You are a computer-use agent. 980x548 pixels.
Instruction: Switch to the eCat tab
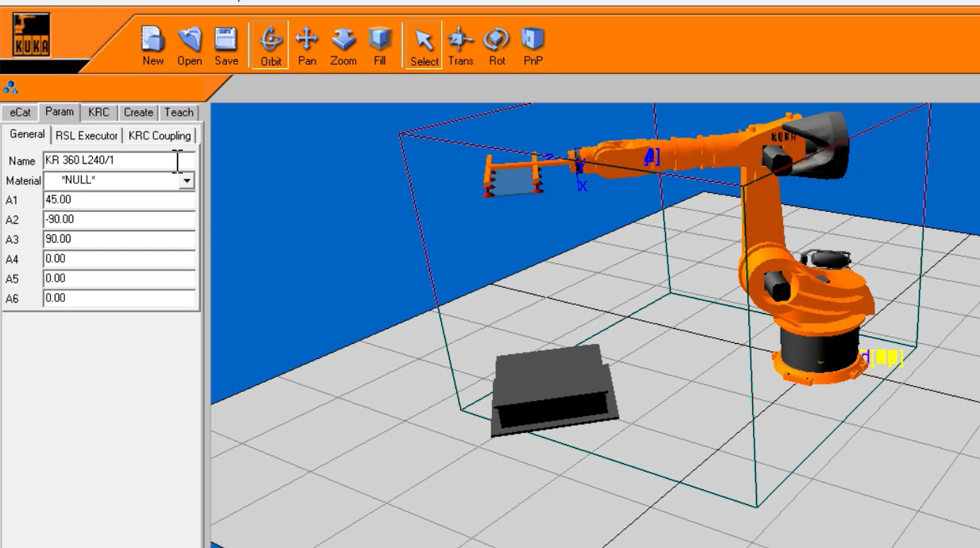[x=21, y=113]
